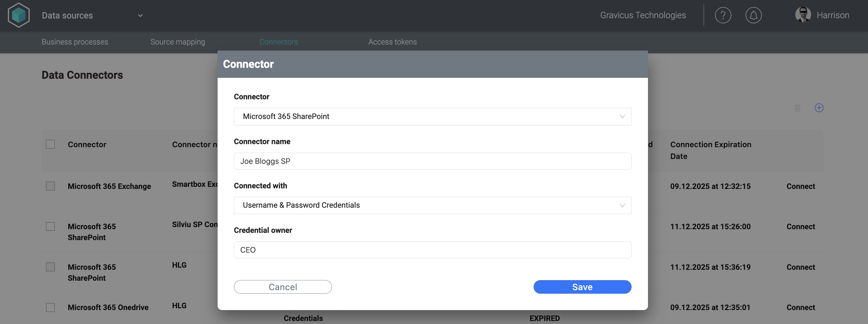The image size is (868, 324).
Task: Click Harrison's profile avatar
Action: 803,15
